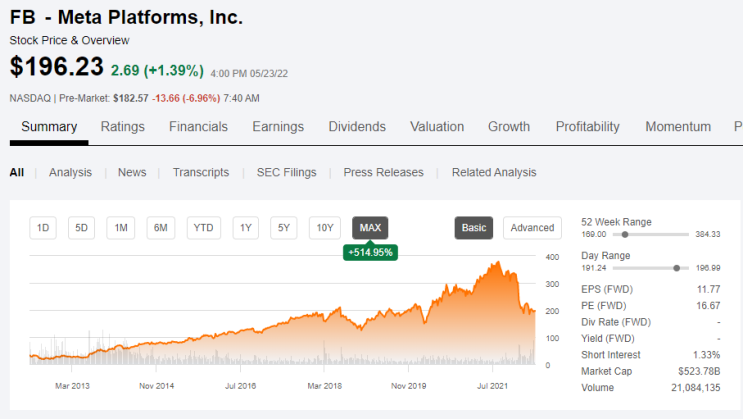Open the Financials tab

[x=198, y=127]
